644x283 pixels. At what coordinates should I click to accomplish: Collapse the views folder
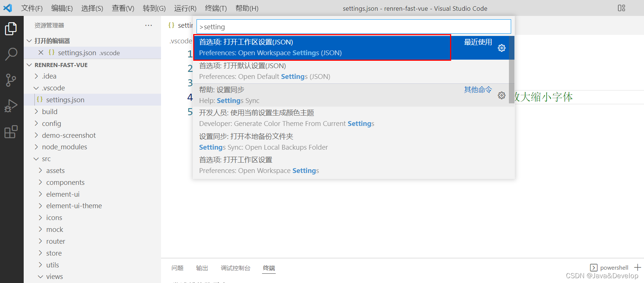pyautogui.click(x=40, y=276)
